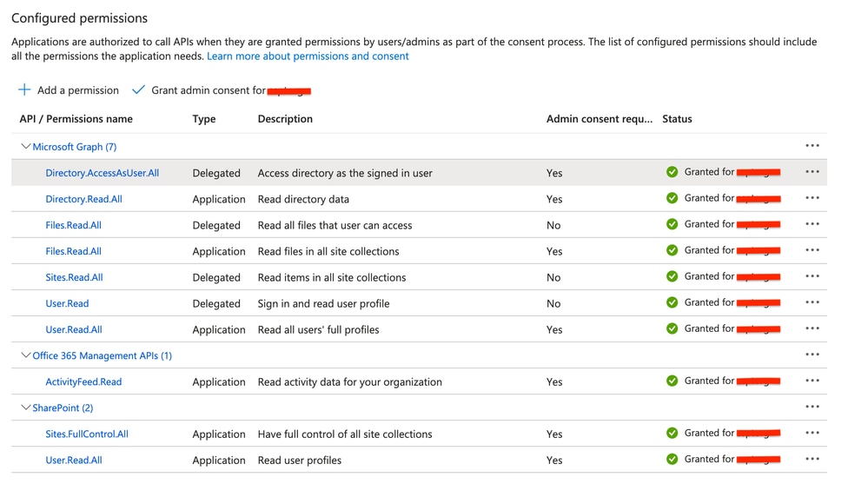This screenshot has height=484, width=868.
Task: Open Files.Read.All Delegated permission link
Action: coord(73,225)
